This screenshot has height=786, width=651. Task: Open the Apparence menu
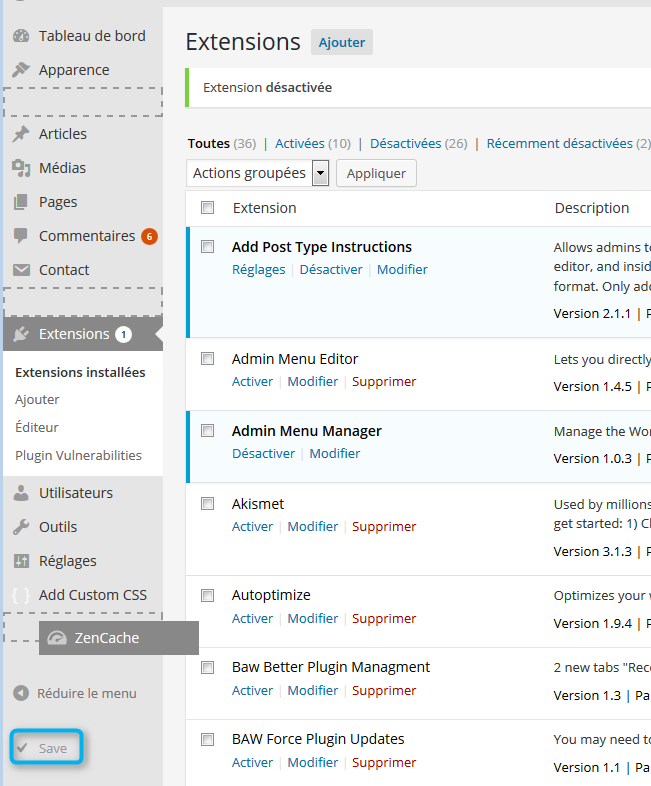click(83, 70)
